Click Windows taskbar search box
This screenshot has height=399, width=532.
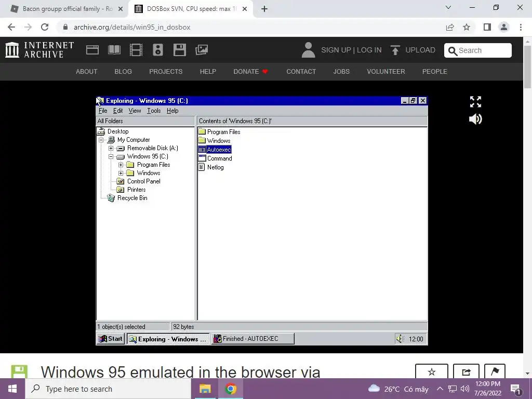(x=108, y=389)
